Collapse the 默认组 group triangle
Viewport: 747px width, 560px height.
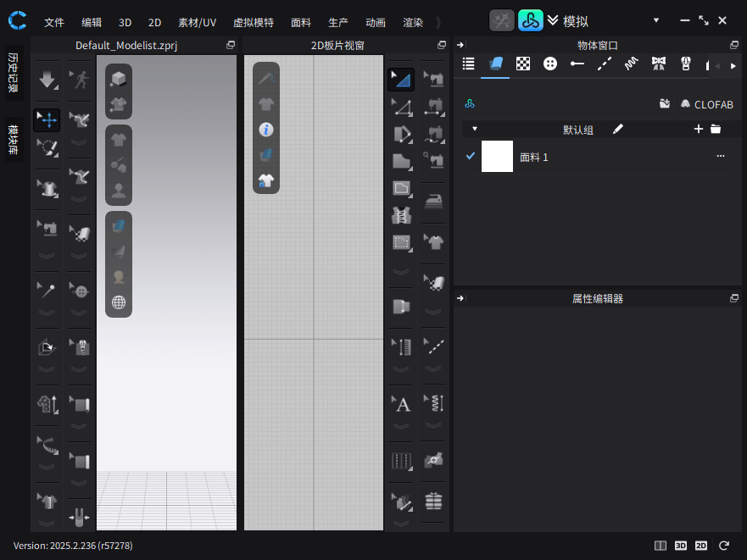(475, 129)
